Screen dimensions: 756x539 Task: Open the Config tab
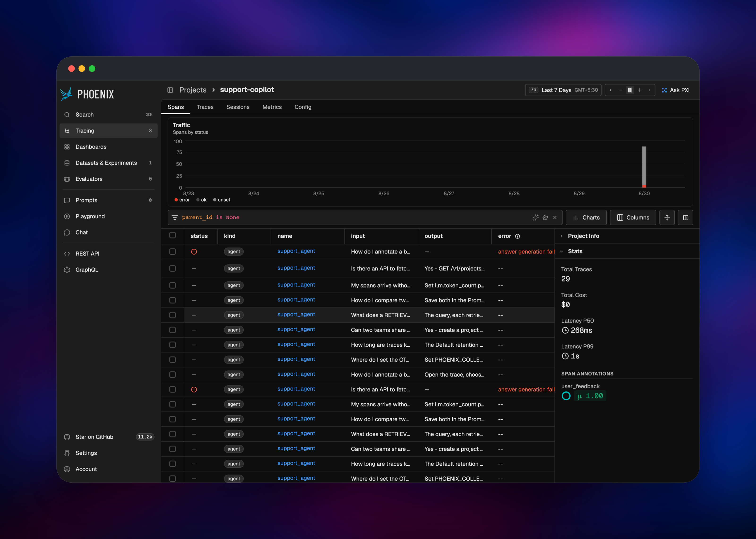pos(303,107)
